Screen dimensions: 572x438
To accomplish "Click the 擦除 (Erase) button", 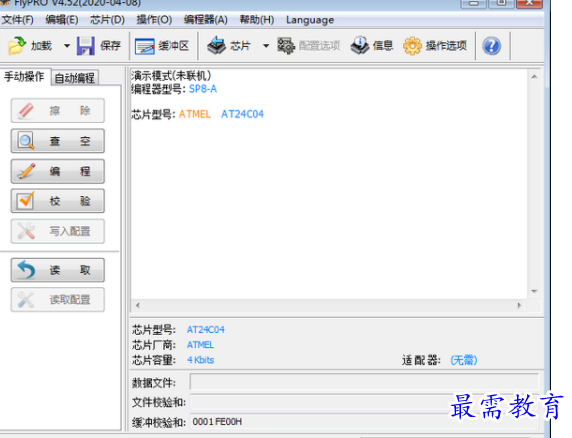I will coord(58,111).
